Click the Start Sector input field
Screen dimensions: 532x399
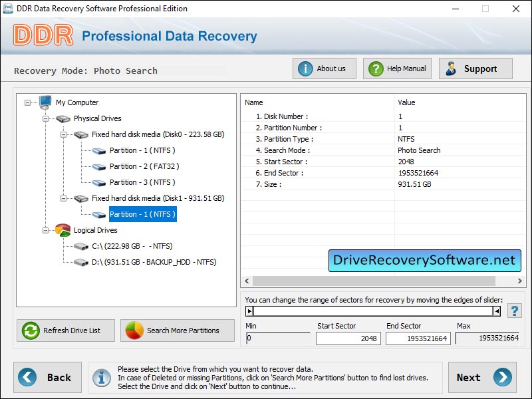pos(348,338)
